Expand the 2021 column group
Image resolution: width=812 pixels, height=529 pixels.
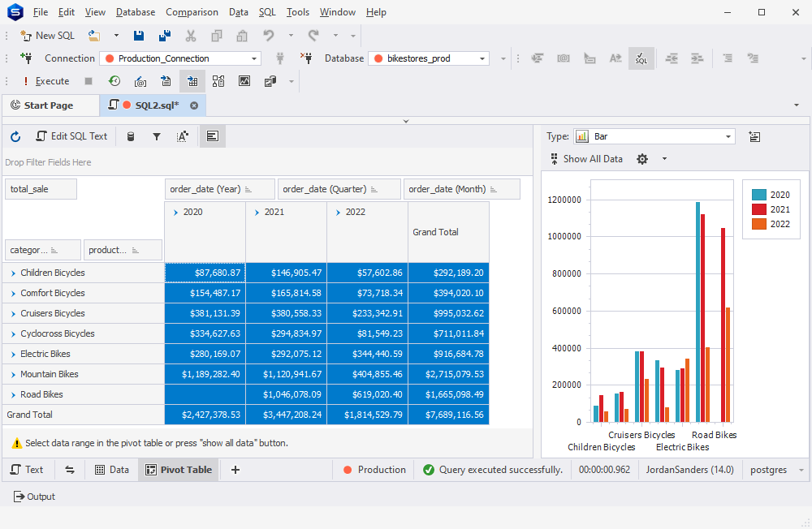pos(257,211)
